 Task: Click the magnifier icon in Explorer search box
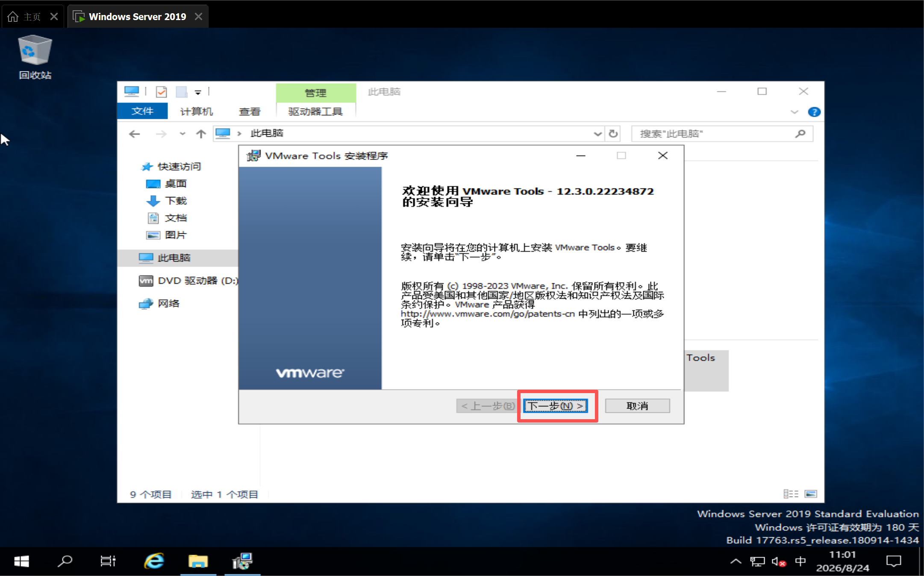(x=800, y=134)
